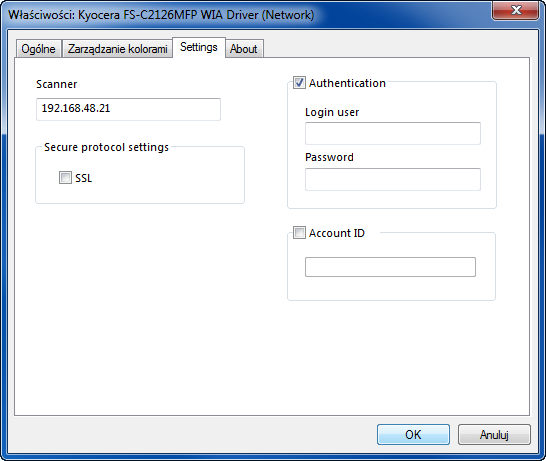Click the Secure protocol settings group label
546x461 pixels.
coord(106,147)
